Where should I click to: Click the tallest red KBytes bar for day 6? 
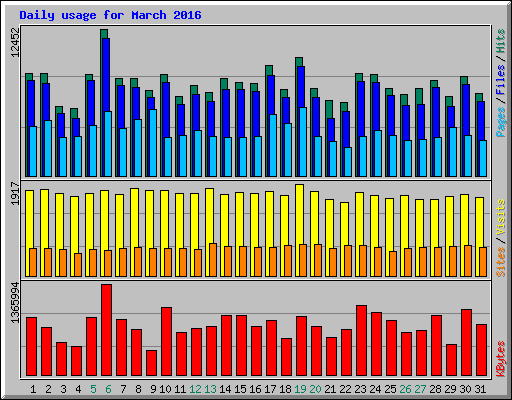coord(106,330)
